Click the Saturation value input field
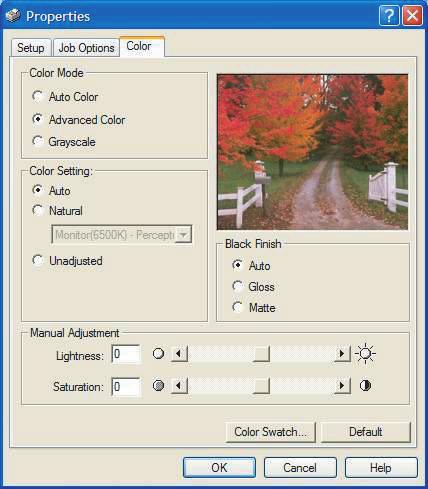 coord(126,386)
